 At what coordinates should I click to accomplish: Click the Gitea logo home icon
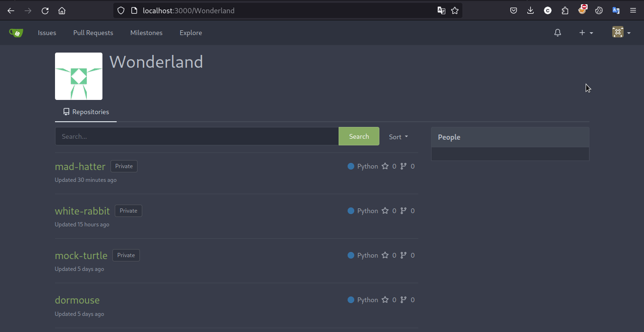pos(16,33)
